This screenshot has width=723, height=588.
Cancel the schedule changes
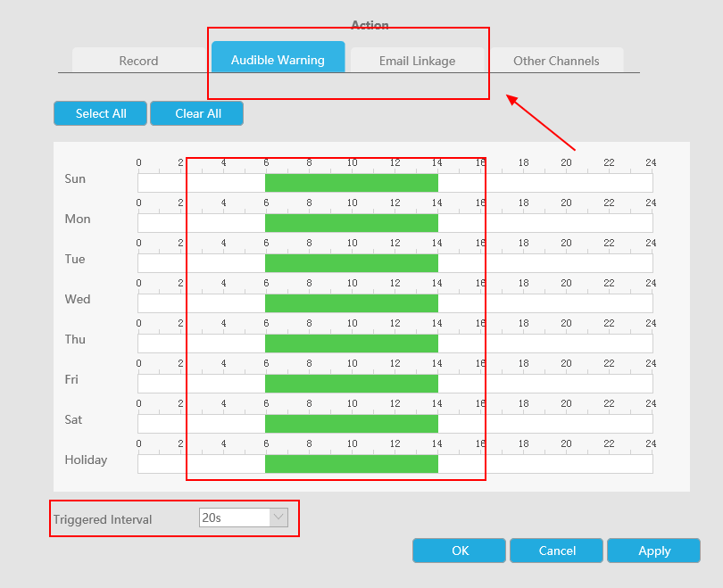[x=557, y=551]
